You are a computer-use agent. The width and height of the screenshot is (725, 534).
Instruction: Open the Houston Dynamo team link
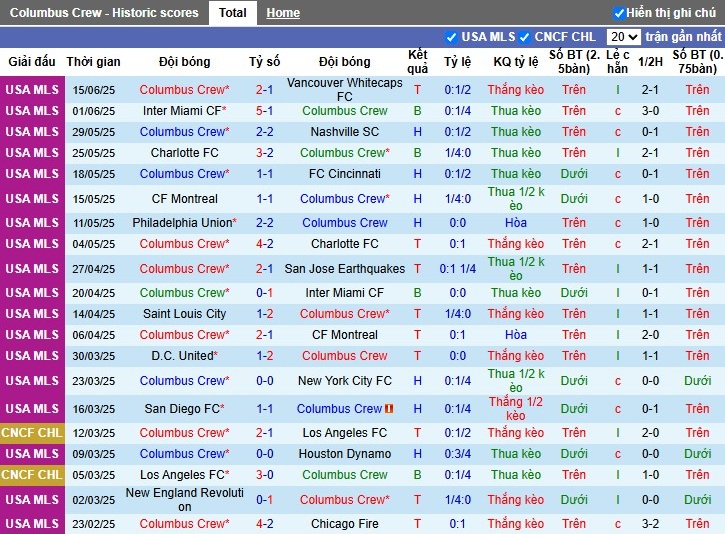344,454
